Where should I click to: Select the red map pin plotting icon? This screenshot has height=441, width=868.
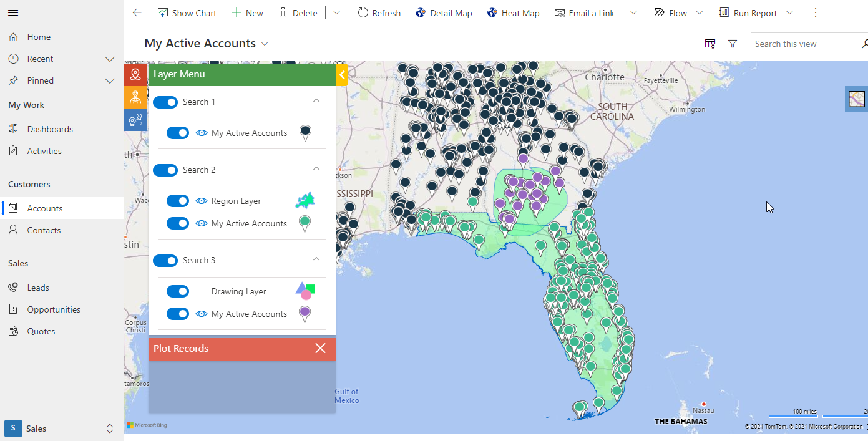(135, 74)
